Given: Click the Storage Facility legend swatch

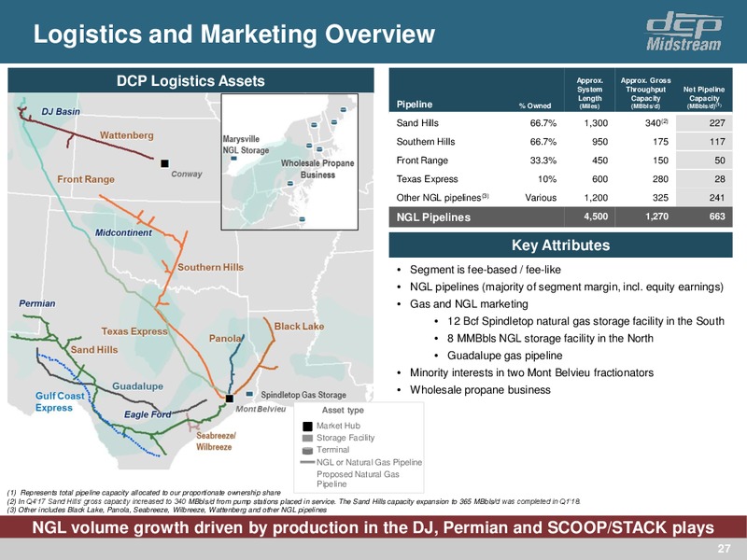Looking at the screenshot, I should click(x=308, y=438).
